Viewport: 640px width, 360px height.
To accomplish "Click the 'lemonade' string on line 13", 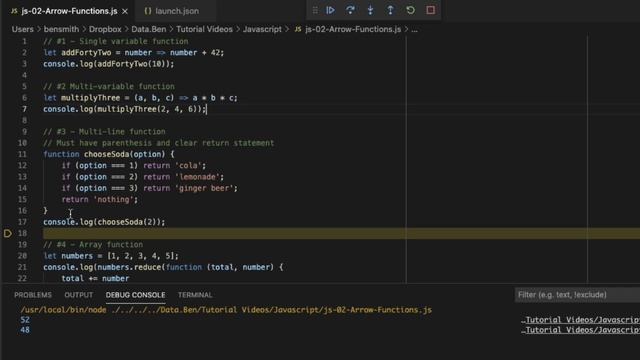I will pos(197,177).
